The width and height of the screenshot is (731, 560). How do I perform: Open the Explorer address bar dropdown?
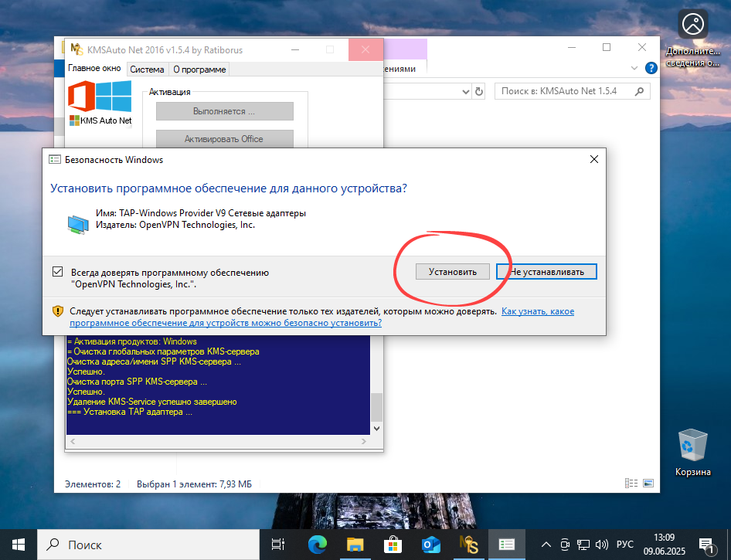(x=466, y=91)
